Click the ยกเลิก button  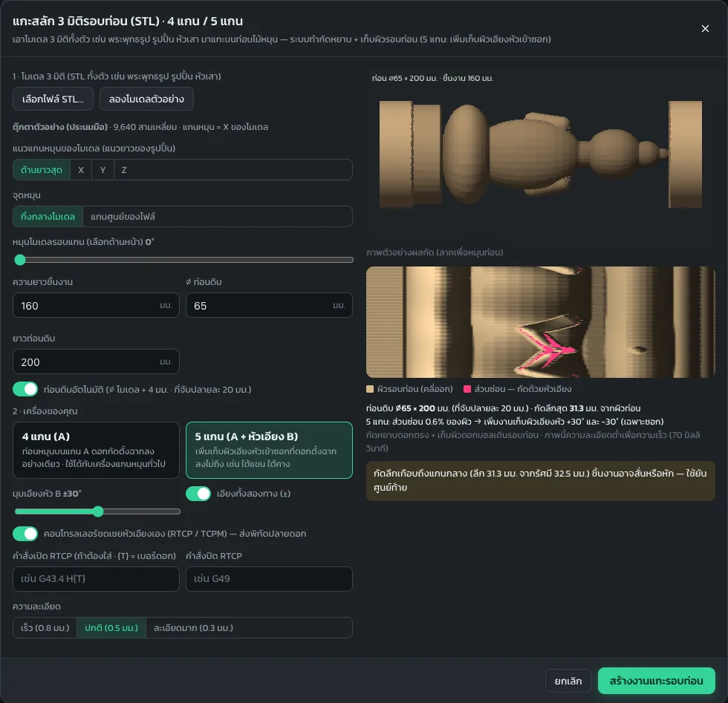(568, 681)
